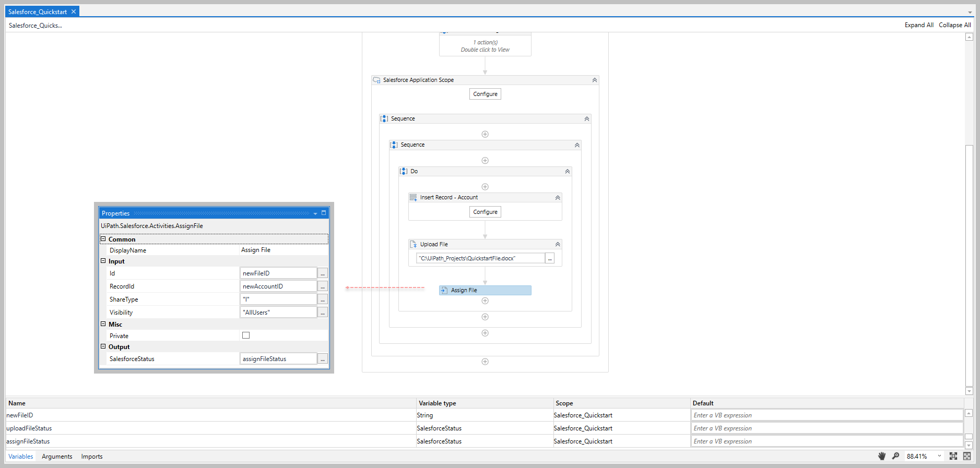
Task: Click the zoom magnifier icon
Action: pos(895,456)
